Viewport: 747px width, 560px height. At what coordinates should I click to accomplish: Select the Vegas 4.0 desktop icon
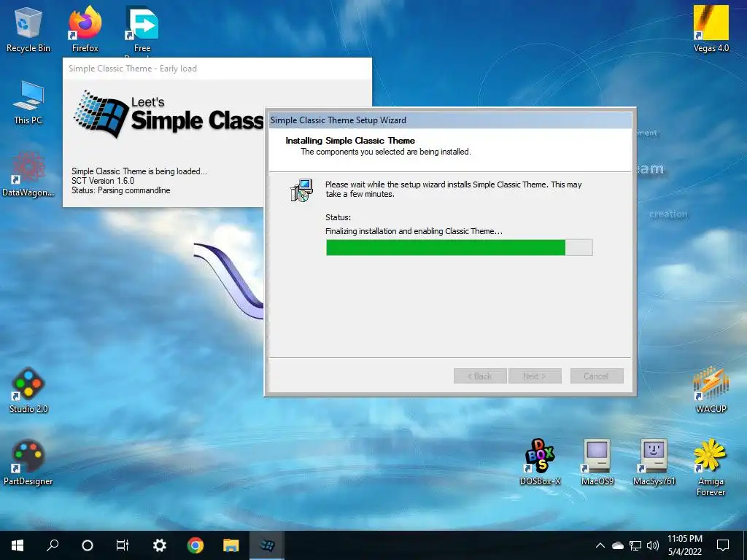coord(711,29)
